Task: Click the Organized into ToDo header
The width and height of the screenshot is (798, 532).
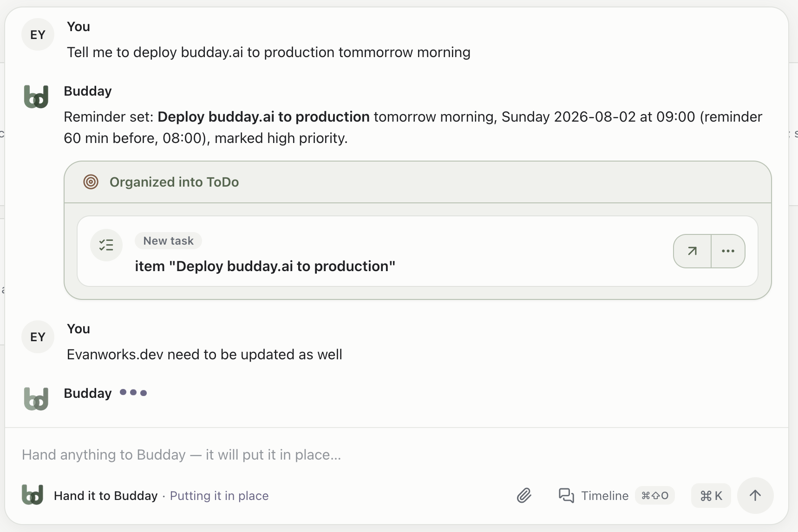Action: (418, 182)
